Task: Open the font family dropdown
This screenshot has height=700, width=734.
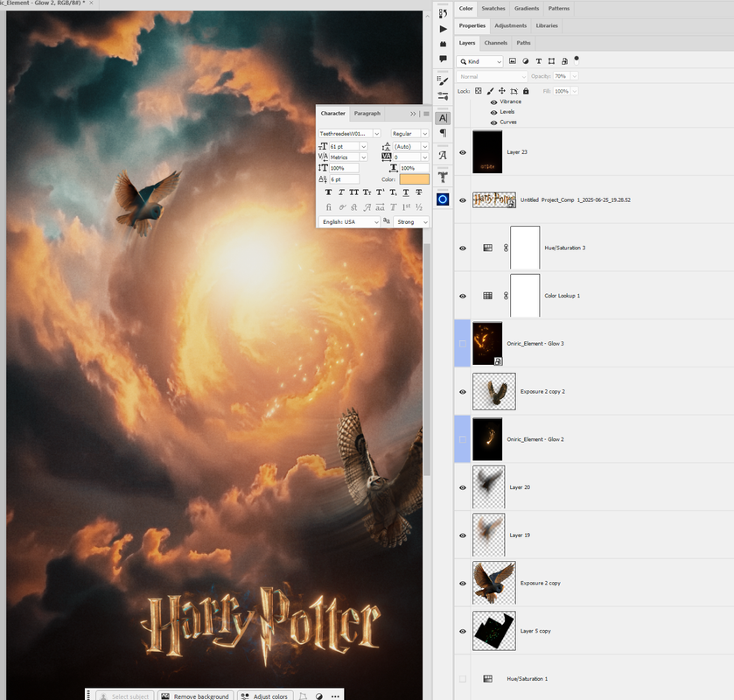Action: (x=376, y=134)
